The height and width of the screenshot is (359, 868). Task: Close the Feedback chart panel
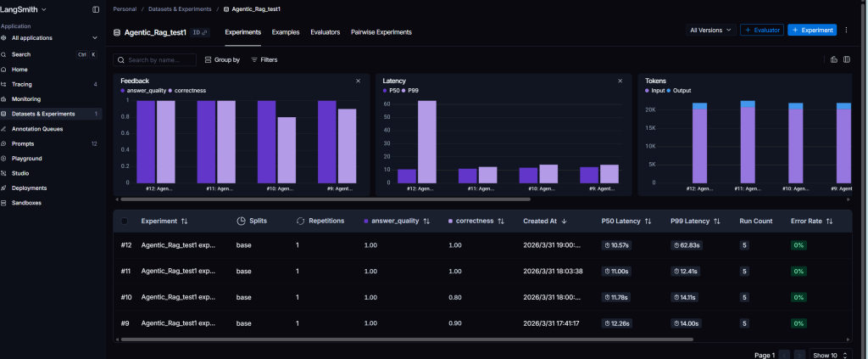359,81
